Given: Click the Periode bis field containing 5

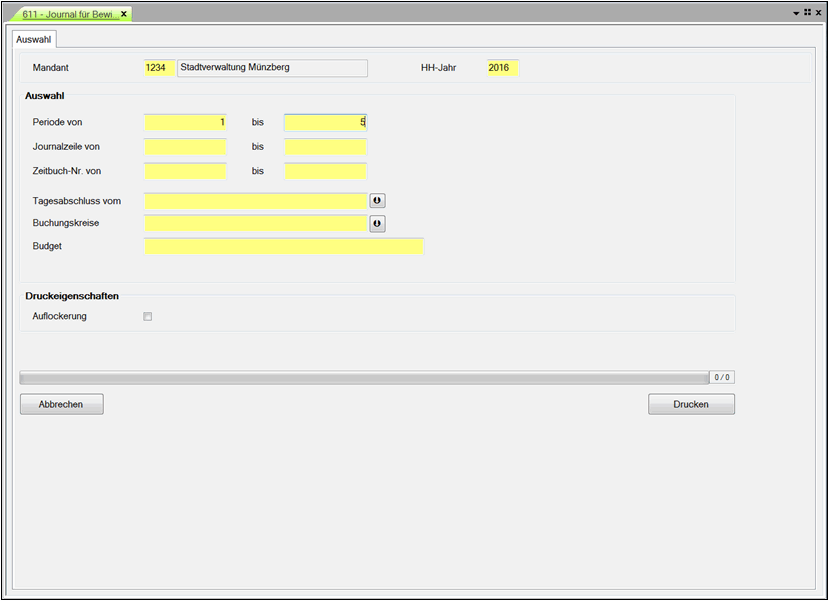Looking at the screenshot, I should 325,122.
